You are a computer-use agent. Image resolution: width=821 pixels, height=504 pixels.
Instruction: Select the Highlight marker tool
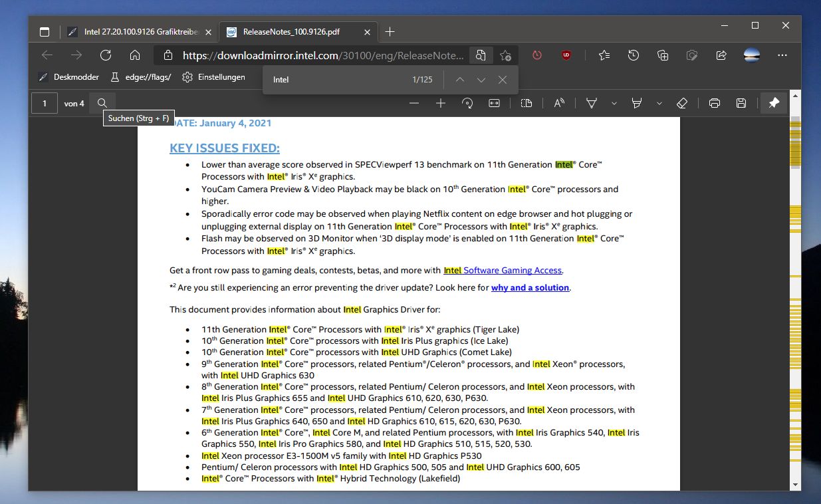[x=637, y=103]
